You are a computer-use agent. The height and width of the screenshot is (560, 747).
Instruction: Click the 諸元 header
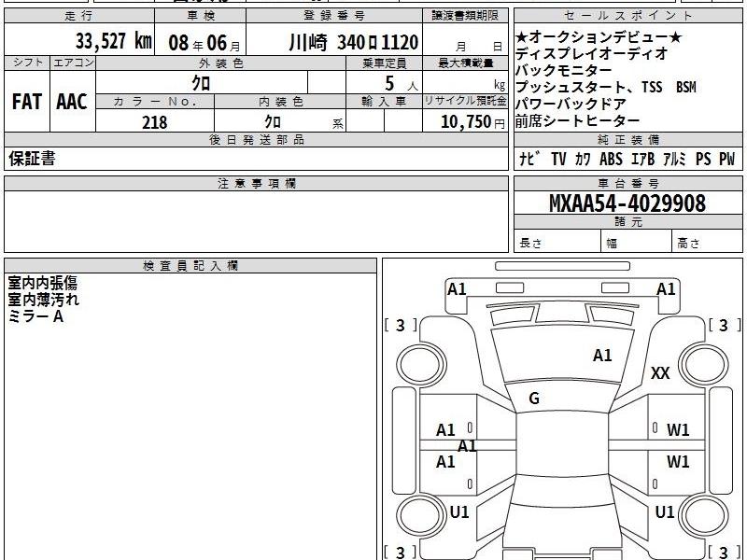(x=627, y=221)
